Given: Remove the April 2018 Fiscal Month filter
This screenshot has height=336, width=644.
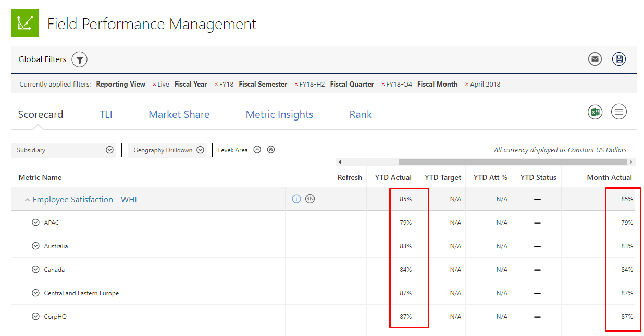Looking at the screenshot, I should click(x=467, y=85).
